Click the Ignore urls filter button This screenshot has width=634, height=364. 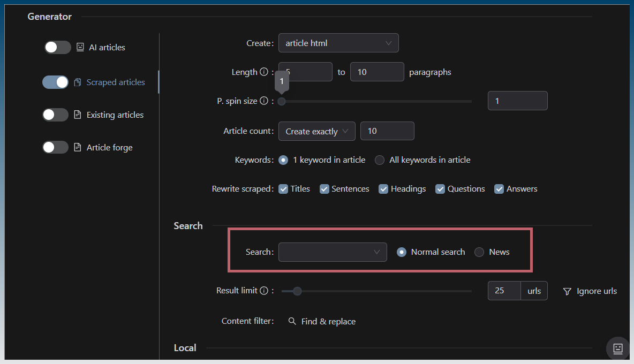[x=590, y=291]
